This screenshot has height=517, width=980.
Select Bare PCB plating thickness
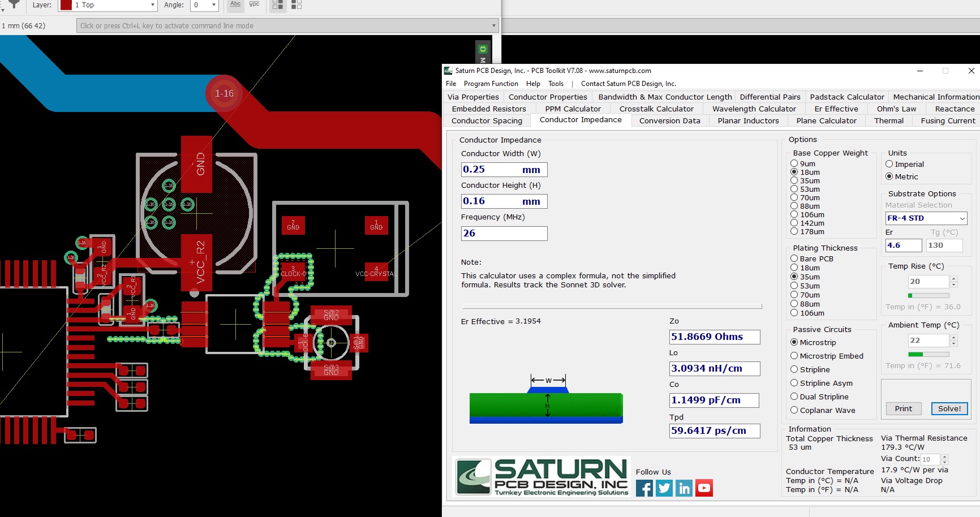[x=794, y=258]
